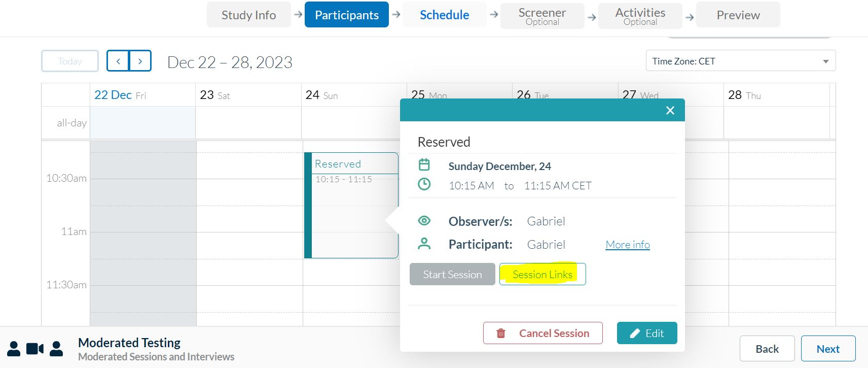Click the trash icon on Cancel Session

[x=501, y=333]
